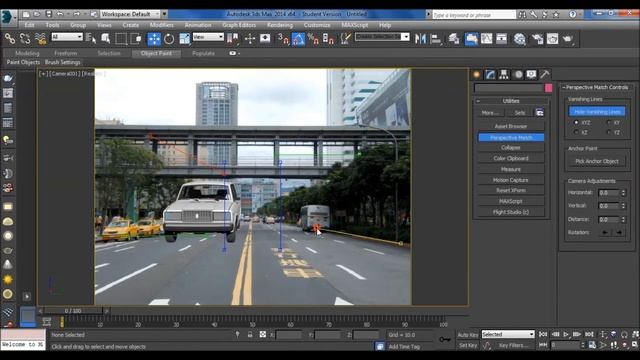Open the Graph Editors menu

click(239, 25)
